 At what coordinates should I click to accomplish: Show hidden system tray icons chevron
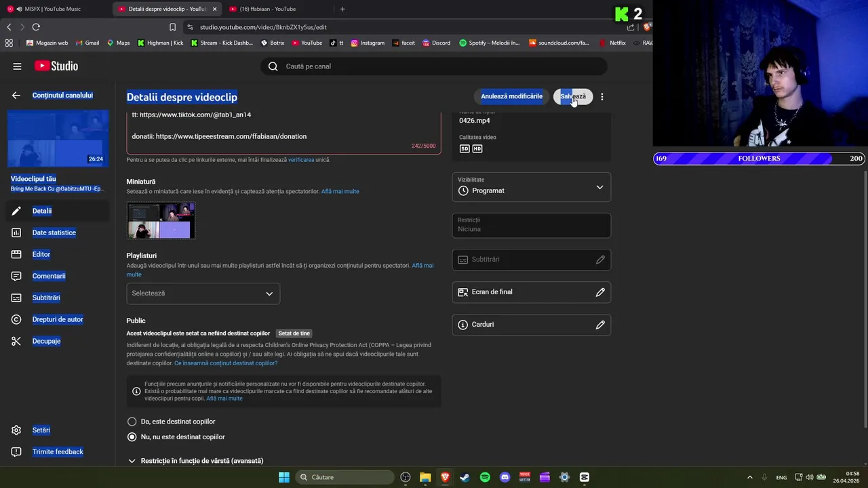pos(749,477)
